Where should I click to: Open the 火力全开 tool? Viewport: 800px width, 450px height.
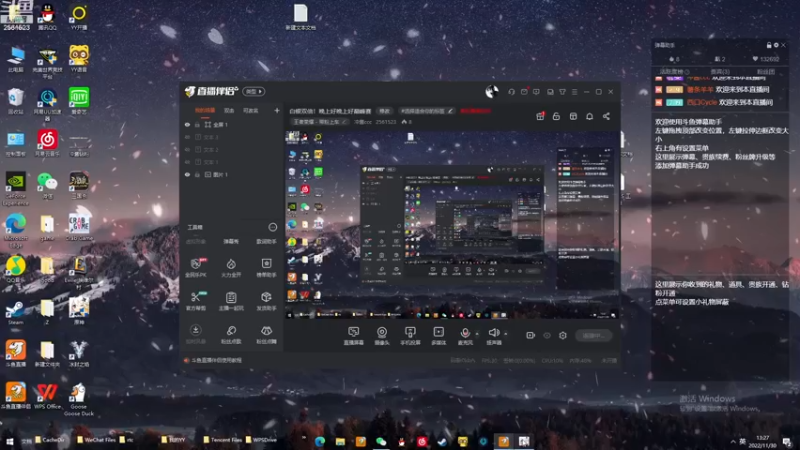[231, 267]
